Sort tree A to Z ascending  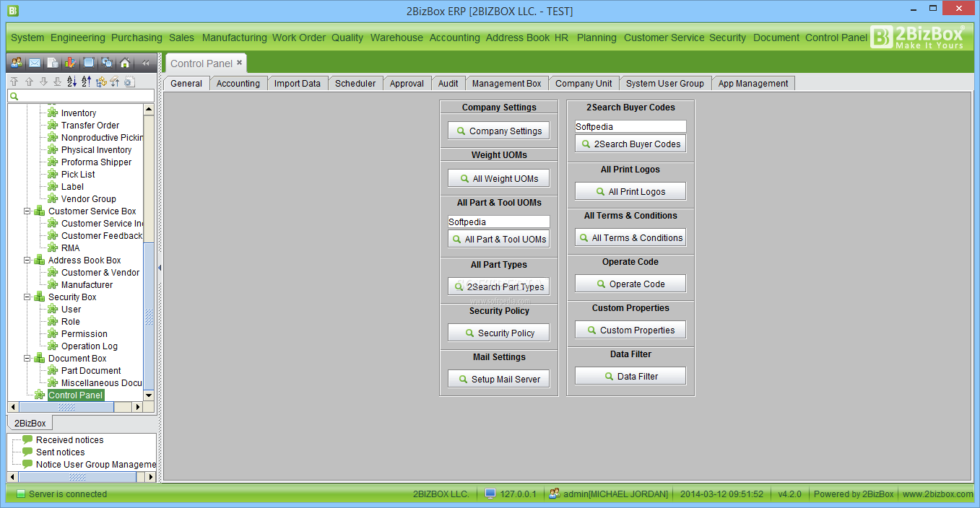tap(71, 82)
